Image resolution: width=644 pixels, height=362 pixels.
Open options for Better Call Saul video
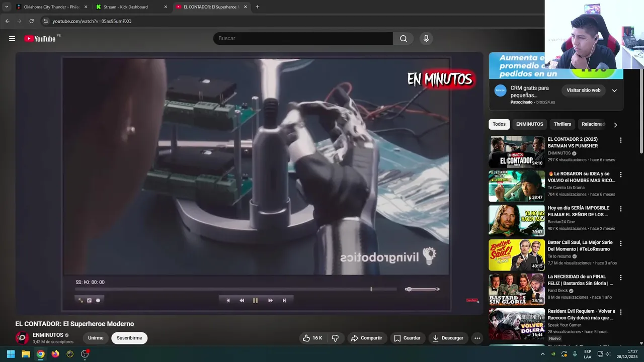pyautogui.click(x=620, y=243)
